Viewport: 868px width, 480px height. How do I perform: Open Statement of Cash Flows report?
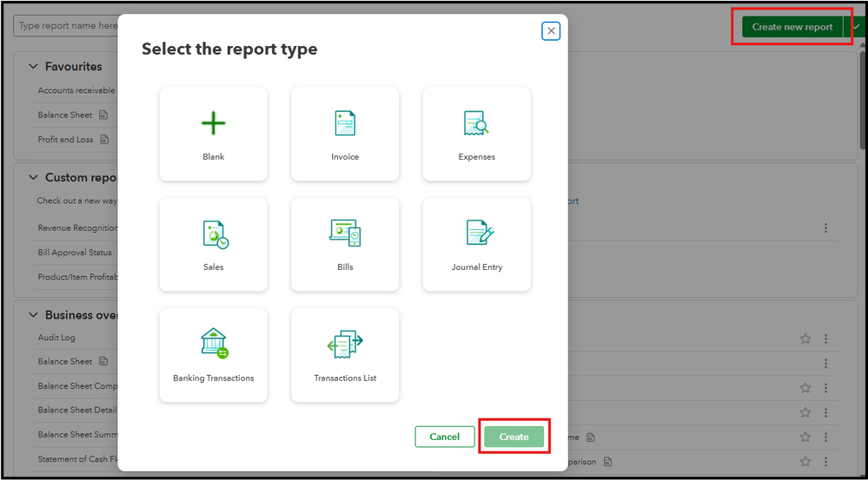pyautogui.click(x=77, y=459)
